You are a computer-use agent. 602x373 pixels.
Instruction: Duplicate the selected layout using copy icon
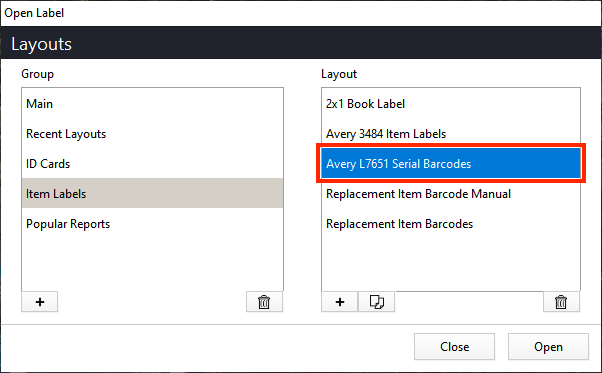[377, 302]
